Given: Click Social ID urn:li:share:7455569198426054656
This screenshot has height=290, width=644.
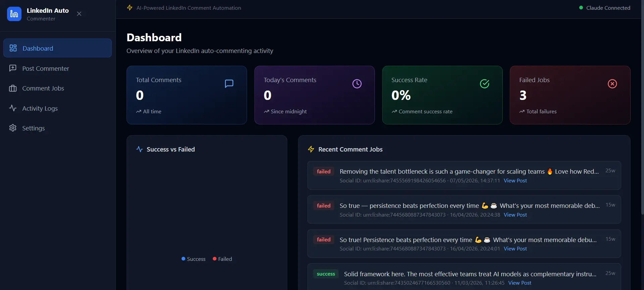Looking at the screenshot, I should 393,181.
